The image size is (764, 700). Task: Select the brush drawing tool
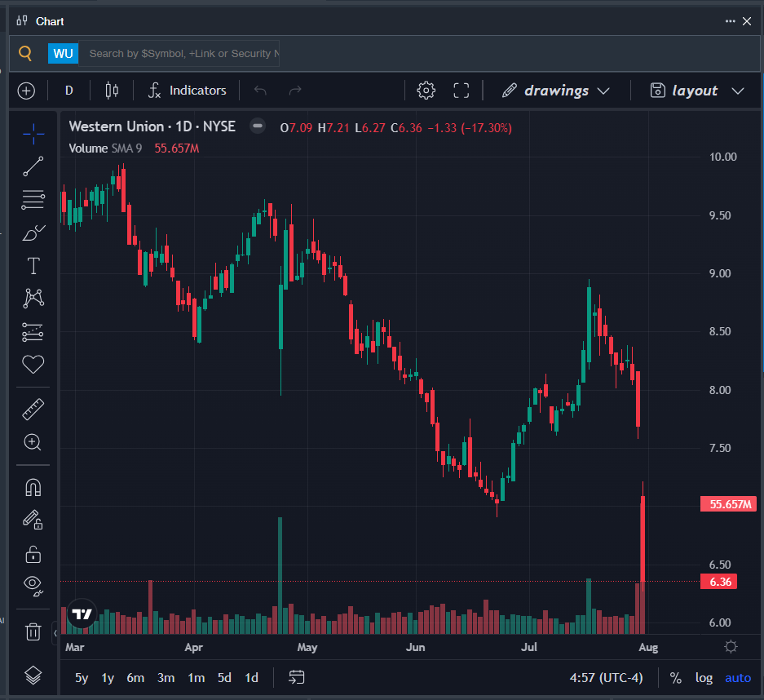(x=33, y=233)
